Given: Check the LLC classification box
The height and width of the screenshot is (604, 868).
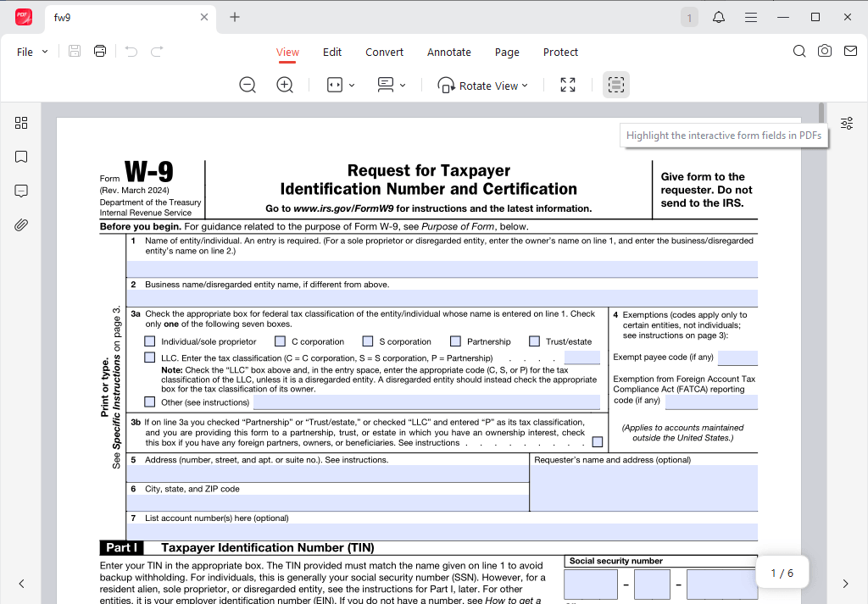Looking at the screenshot, I should tap(149, 357).
